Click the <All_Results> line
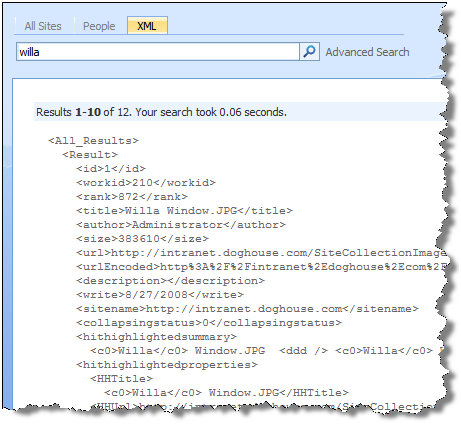This screenshot has height=425, width=461. click(x=93, y=141)
